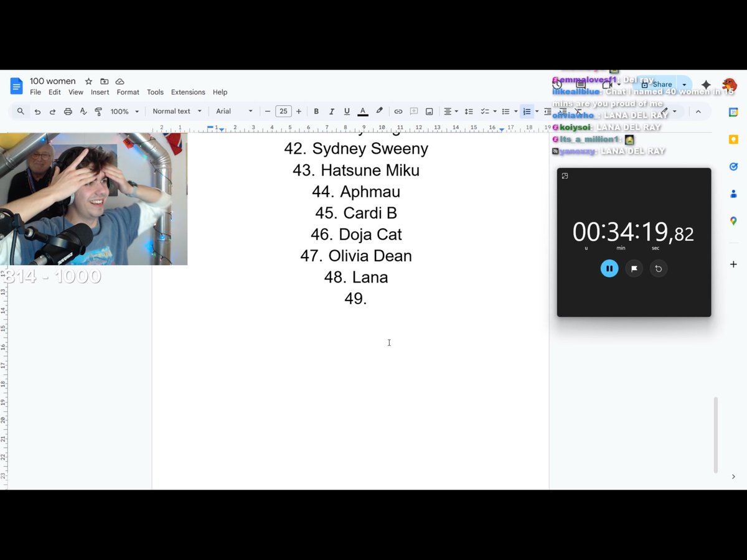Open the Format menu
This screenshot has width=747, height=560.
[x=128, y=92]
